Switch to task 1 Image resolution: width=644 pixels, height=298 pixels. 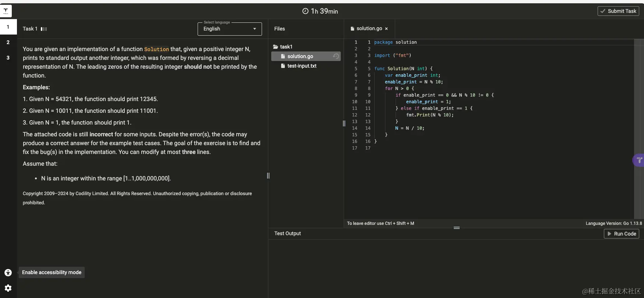(x=8, y=27)
